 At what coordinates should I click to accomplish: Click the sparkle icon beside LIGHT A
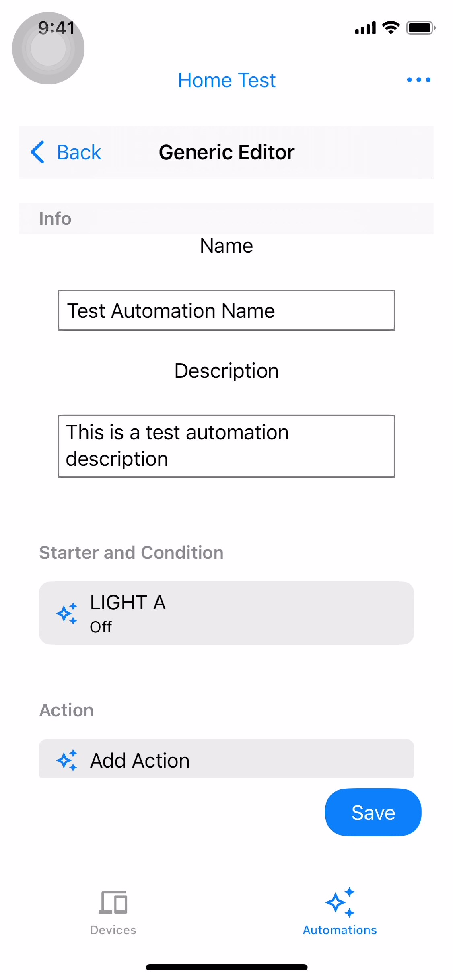pyautogui.click(x=66, y=614)
